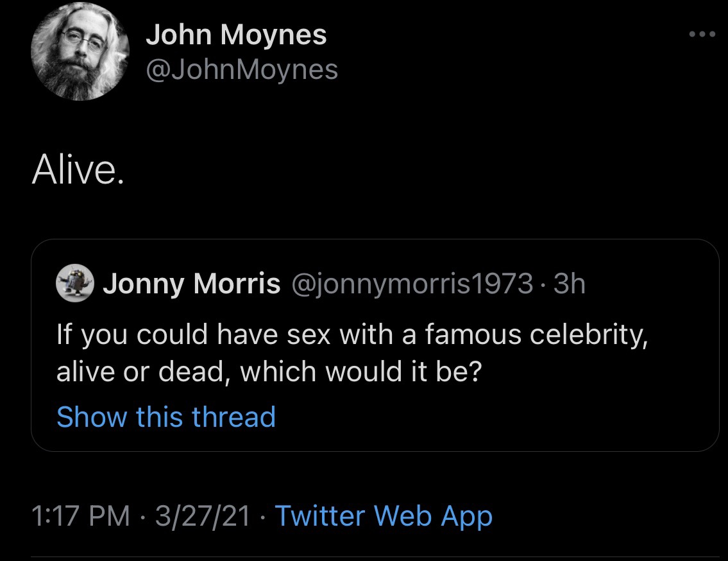Click the @jonnymorris1973 handle
Screen dimensions: 728x561
coord(412,284)
